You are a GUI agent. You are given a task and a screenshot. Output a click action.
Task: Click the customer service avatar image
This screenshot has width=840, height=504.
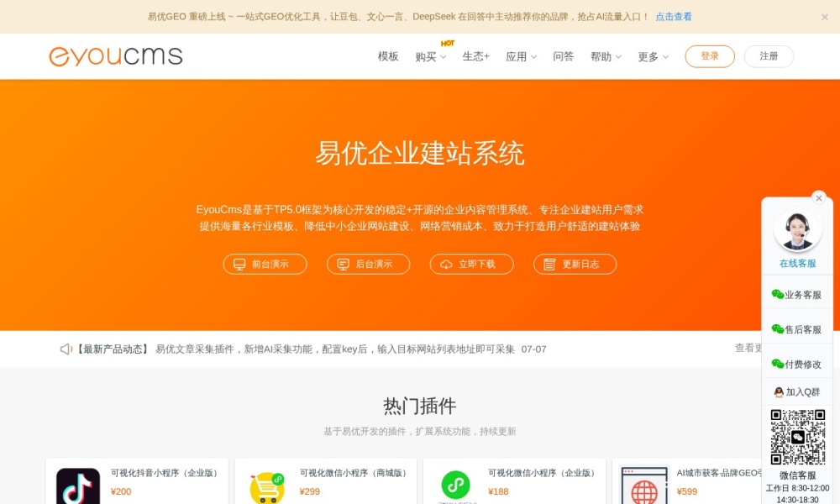tap(798, 229)
